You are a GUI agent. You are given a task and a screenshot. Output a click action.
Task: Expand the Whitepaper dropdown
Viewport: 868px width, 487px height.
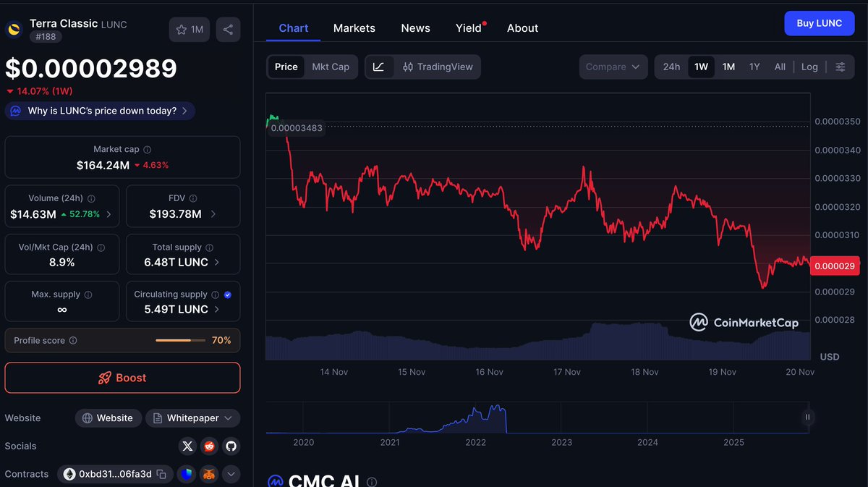[x=193, y=418]
